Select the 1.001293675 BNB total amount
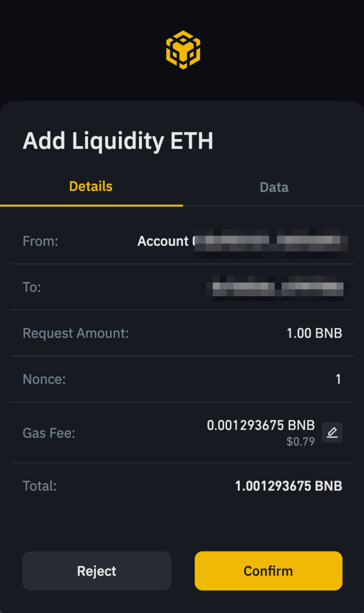 click(288, 486)
